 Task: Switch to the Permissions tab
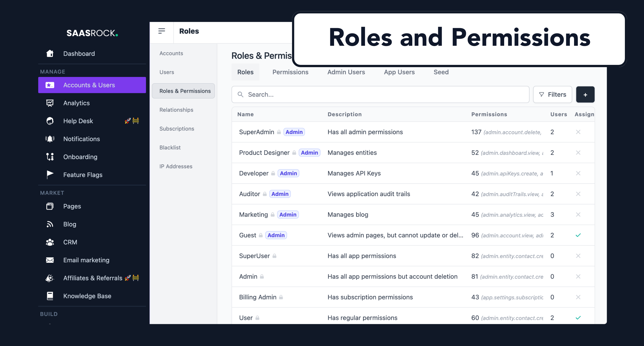pos(290,72)
